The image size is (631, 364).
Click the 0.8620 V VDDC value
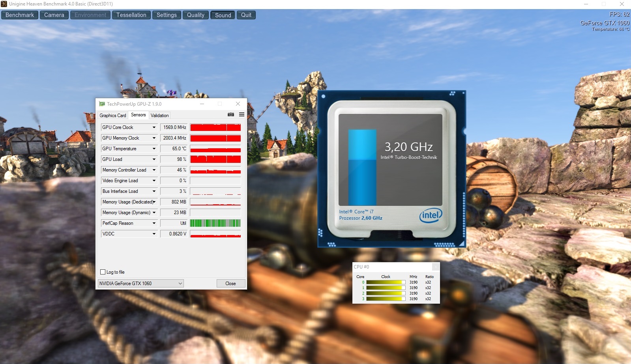[x=174, y=234]
